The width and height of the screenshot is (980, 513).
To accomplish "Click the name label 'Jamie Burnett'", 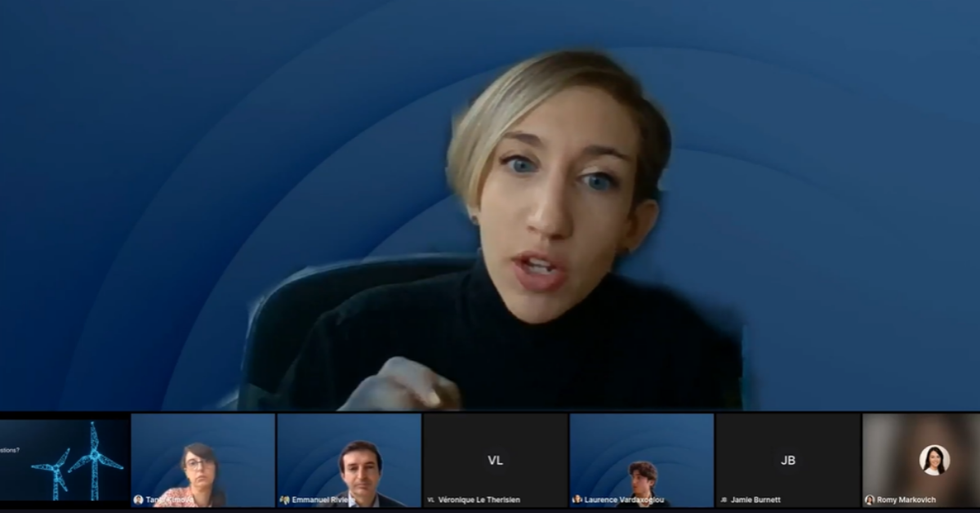I will [x=755, y=500].
